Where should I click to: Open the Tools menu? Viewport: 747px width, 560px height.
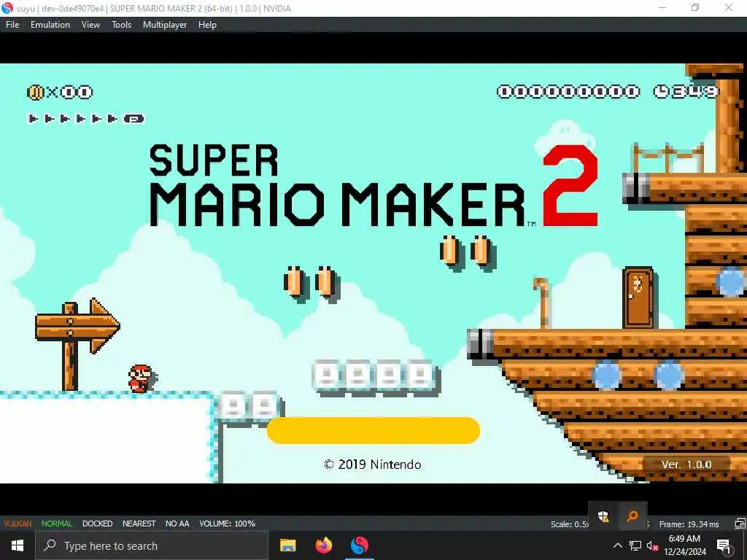pos(122,25)
